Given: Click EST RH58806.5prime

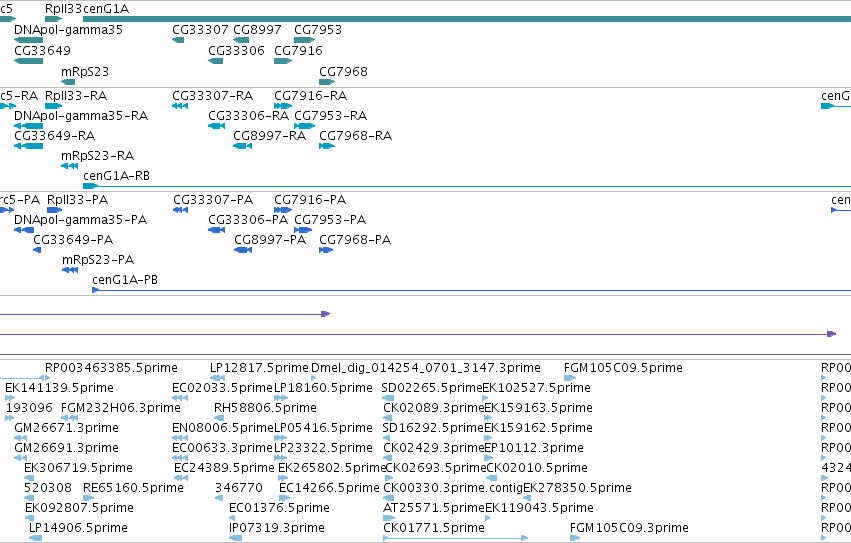Looking at the screenshot, I should 219,418.
